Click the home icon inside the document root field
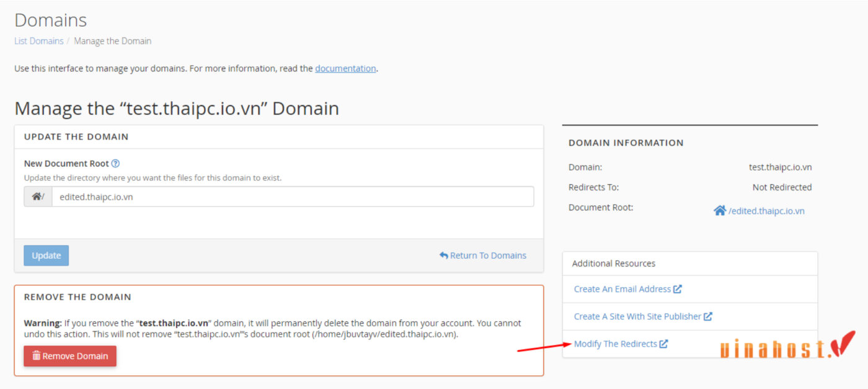Viewport: 868px width, 389px height. pos(35,196)
